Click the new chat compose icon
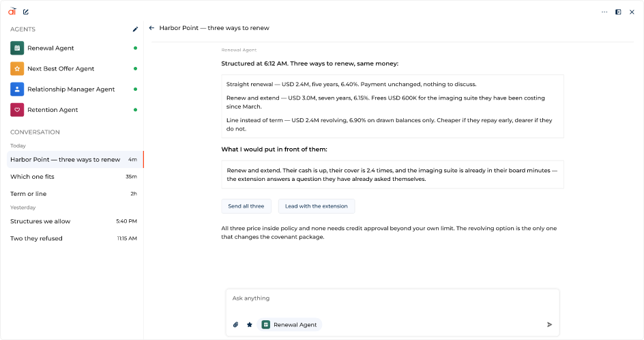The height and width of the screenshot is (340, 644). 26,12
